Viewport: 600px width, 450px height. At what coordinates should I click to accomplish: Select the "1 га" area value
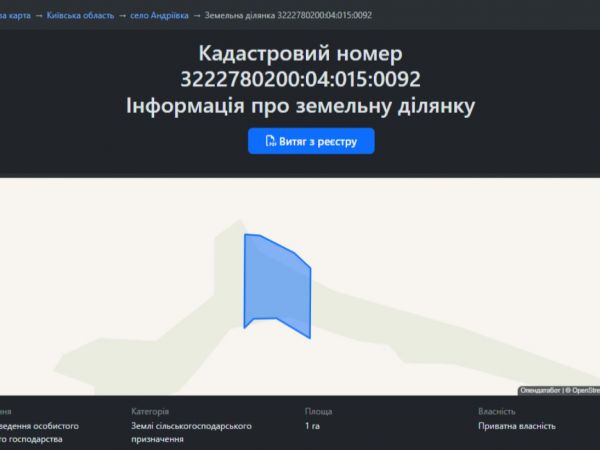pos(313,426)
